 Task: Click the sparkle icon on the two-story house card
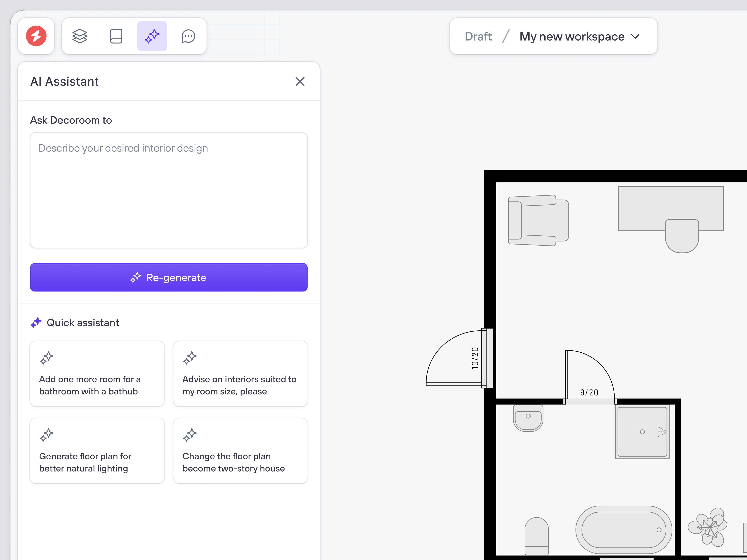[x=190, y=435]
